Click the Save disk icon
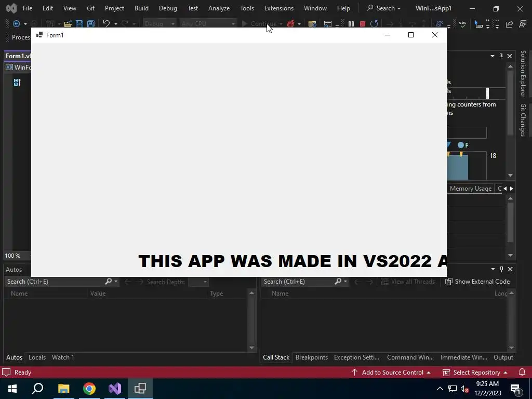Image resolution: width=532 pixels, height=399 pixels. click(79, 24)
